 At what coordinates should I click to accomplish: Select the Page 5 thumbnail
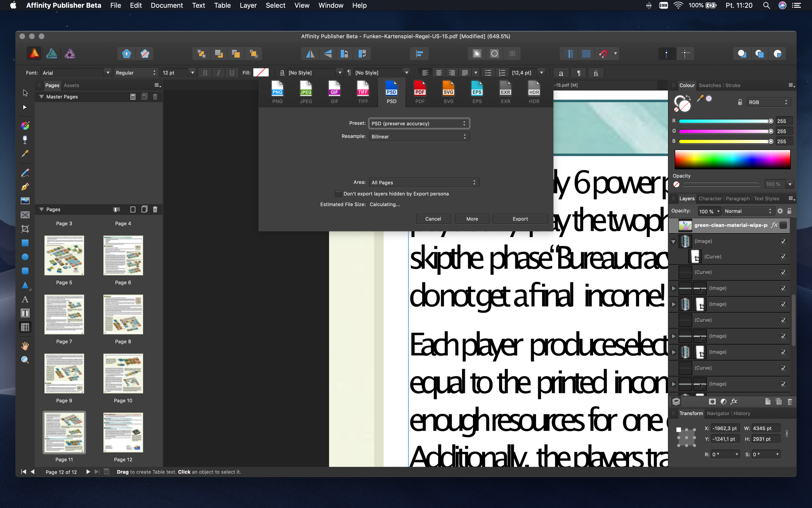click(64, 256)
